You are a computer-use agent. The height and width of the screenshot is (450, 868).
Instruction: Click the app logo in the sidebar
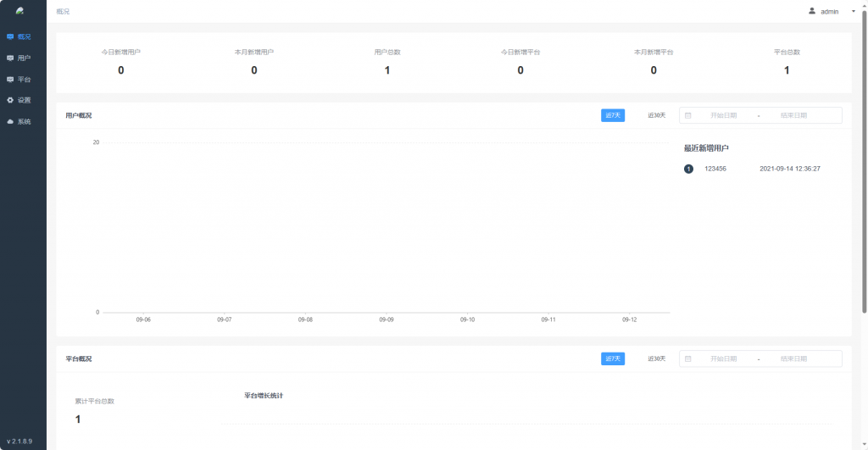coord(19,11)
